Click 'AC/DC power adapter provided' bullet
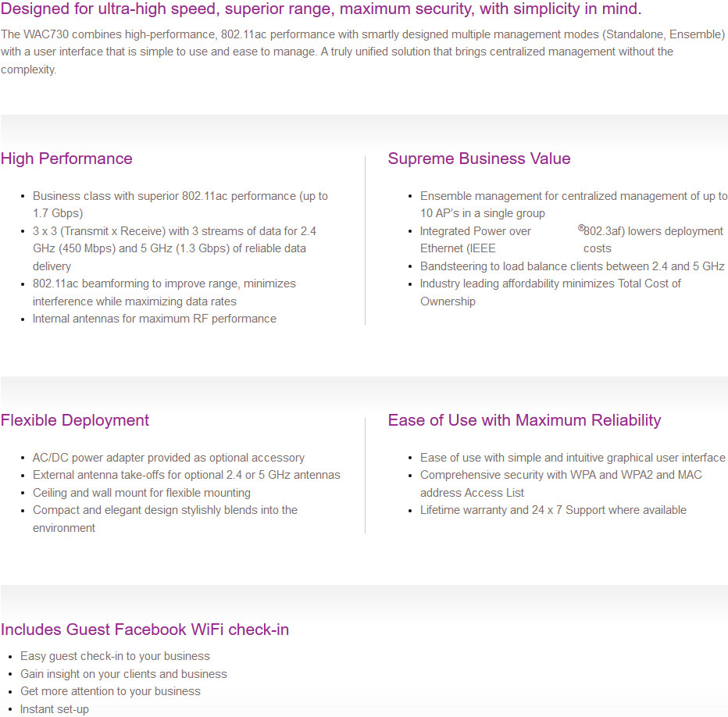 tap(169, 458)
